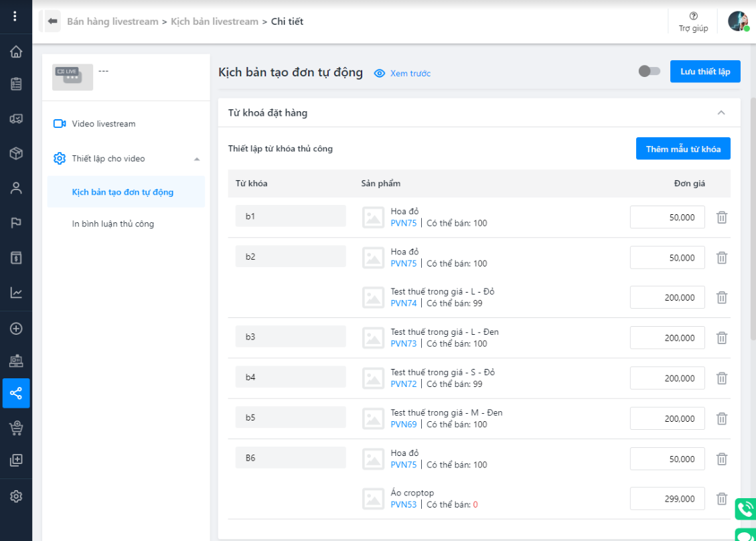Viewport: 756px width, 541px height.
Task: Open the user avatar profile menu
Action: 738,21
